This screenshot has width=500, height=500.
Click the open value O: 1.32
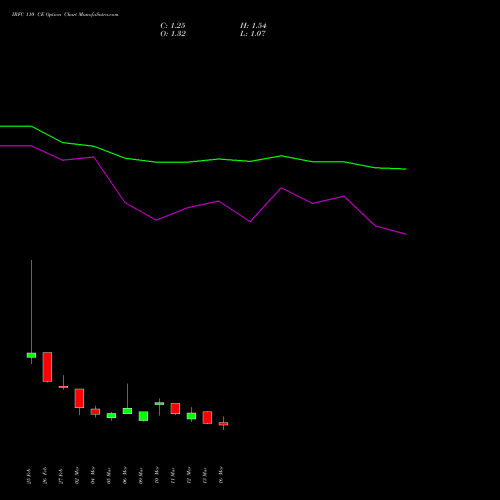point(173,34)
